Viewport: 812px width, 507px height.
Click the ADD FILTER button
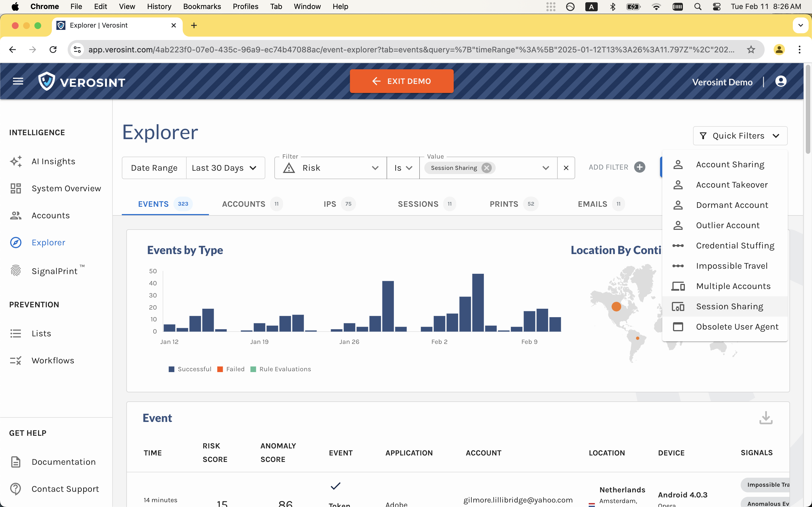[617, 168]
